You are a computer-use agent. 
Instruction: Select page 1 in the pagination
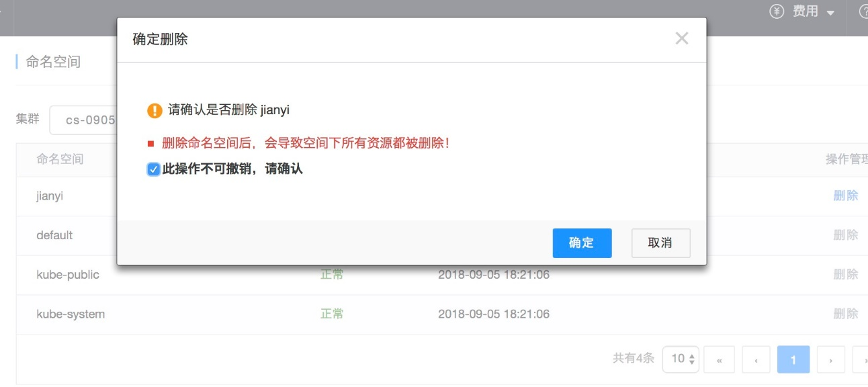pyautogui.click(x=793, y=360)
